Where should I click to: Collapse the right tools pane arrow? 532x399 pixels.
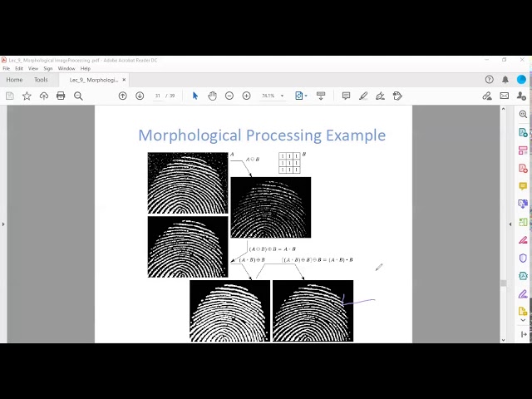click(510, 224)
